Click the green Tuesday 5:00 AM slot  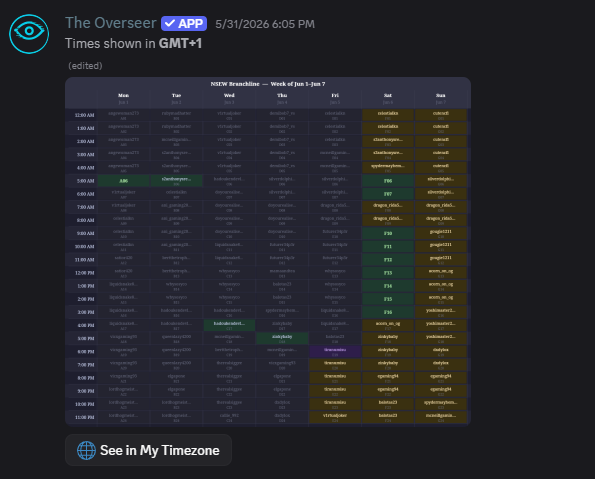[x=176, y=181]
